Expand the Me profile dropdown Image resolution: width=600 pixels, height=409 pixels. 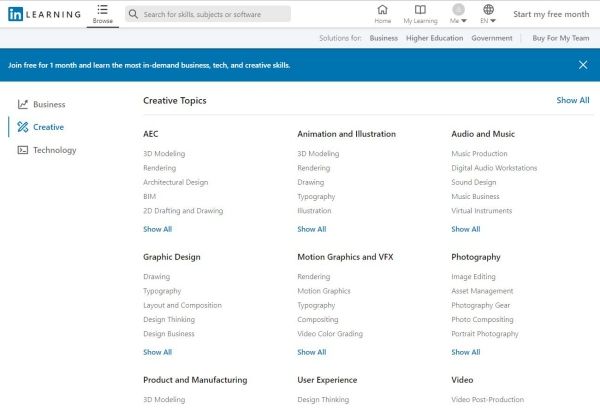click(x=458, y=15)
